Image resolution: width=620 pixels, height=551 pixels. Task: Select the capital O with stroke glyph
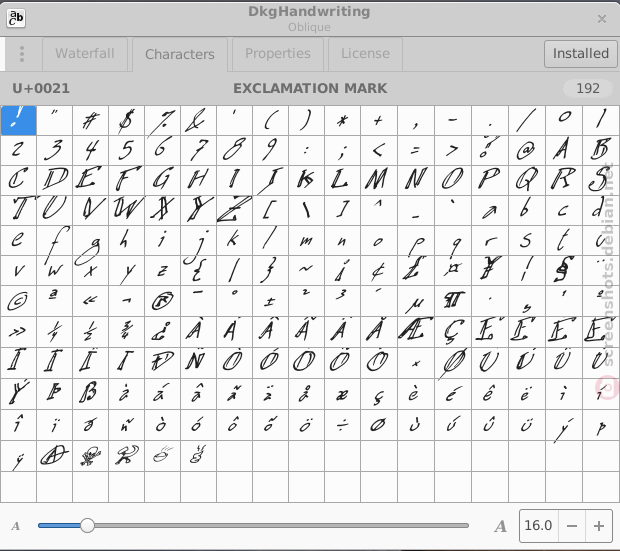[453, 362]
